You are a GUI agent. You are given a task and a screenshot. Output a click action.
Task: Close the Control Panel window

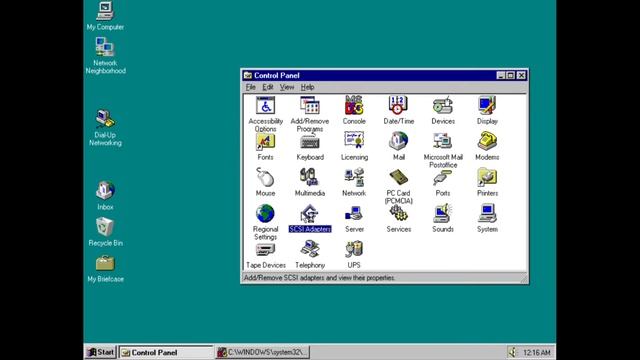[521, 75]
